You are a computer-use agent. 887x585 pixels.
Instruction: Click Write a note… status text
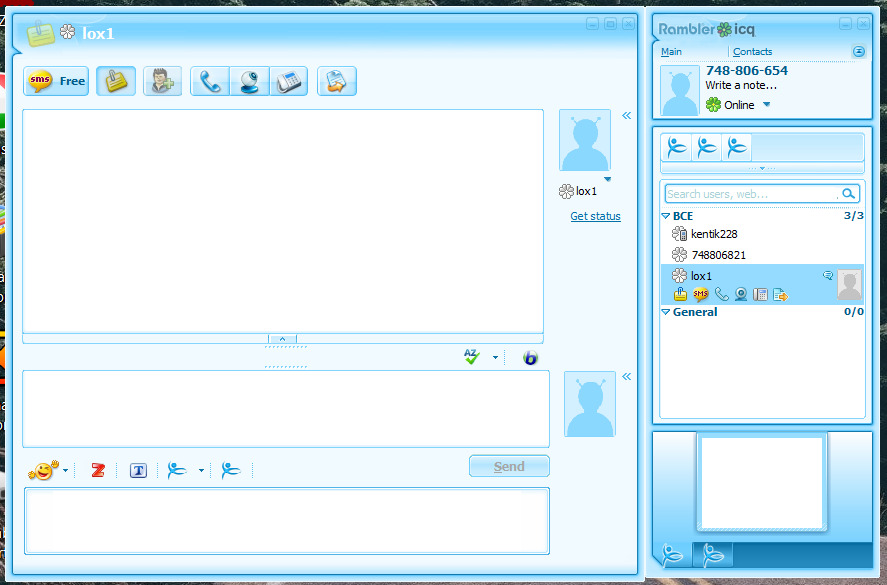(741, 85)
